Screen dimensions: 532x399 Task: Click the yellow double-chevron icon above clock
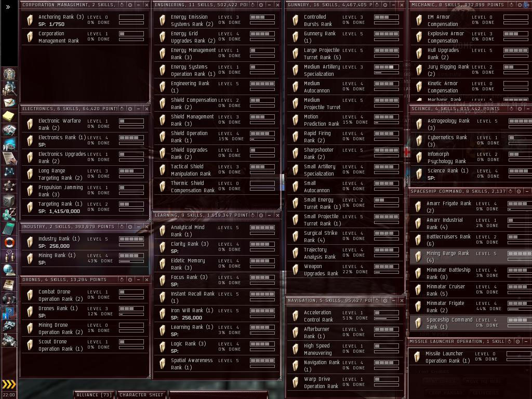coord(9,384)
